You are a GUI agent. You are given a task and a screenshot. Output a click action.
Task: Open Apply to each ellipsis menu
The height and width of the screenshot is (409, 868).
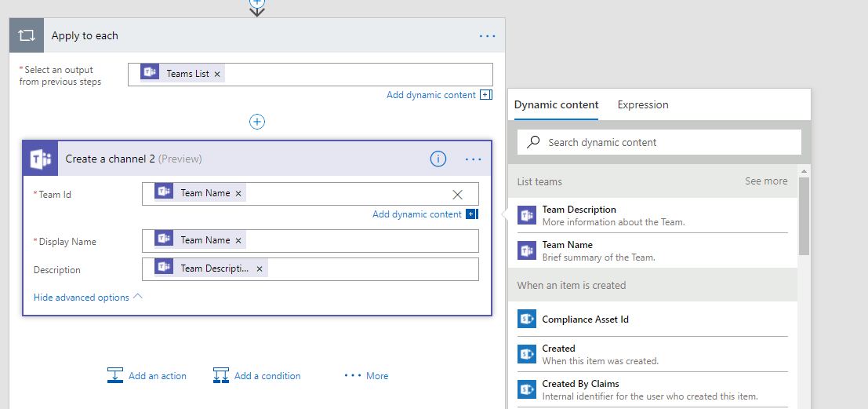pyautogui.click(x=487, y=36)
